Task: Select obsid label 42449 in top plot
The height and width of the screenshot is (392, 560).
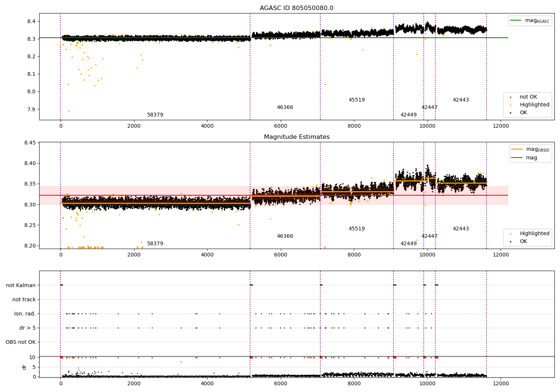Action: 408,115
